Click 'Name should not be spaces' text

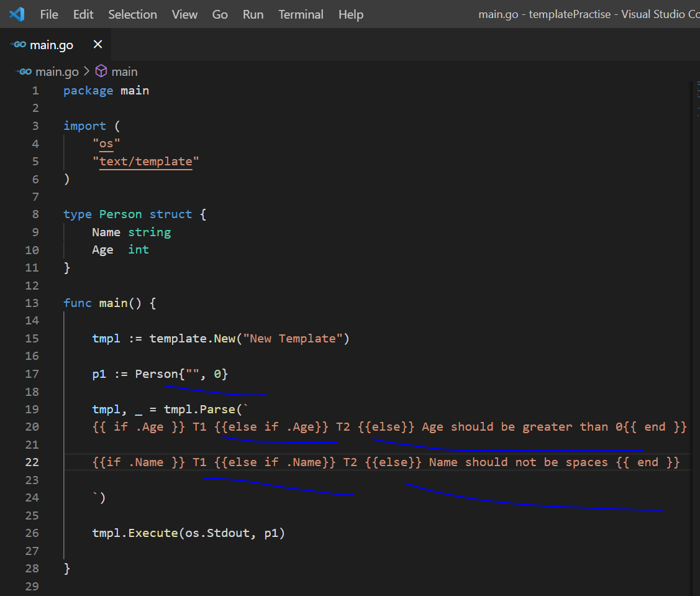(518, 462)
